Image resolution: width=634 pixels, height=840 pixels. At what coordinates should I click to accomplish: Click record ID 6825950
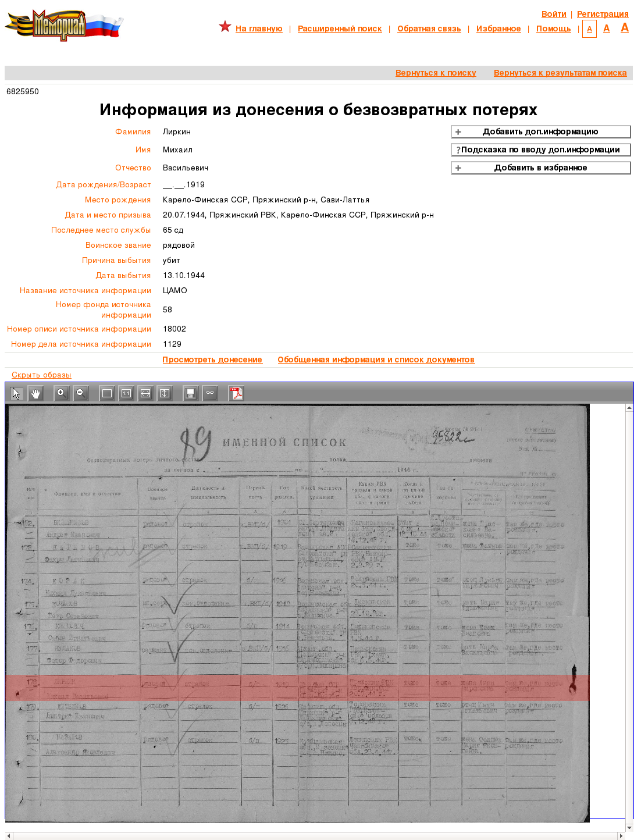23,91
